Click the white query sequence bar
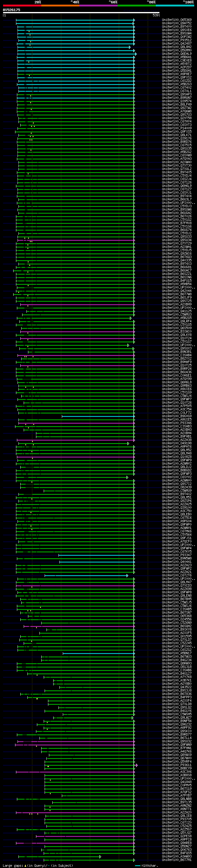 click(81, 12)
